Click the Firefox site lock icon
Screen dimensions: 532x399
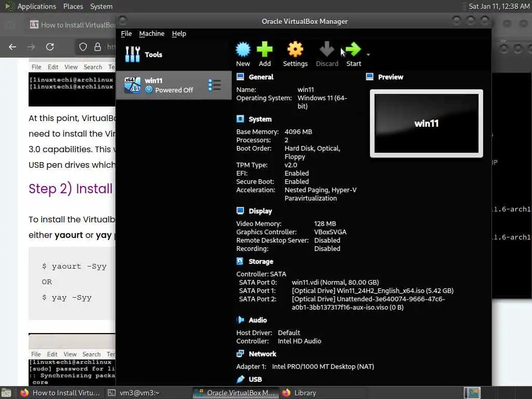pos(98,47)
